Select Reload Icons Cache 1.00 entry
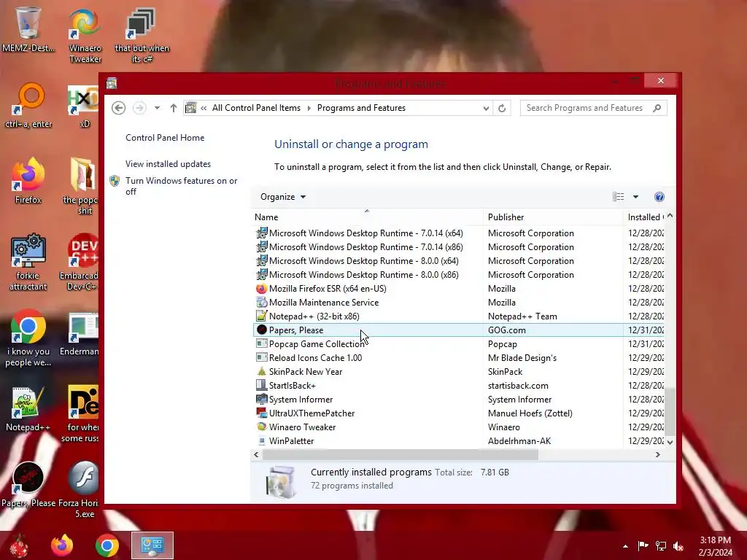Image resolution: width=747 pixels, height=560 pixels. [x=459, y=357]
